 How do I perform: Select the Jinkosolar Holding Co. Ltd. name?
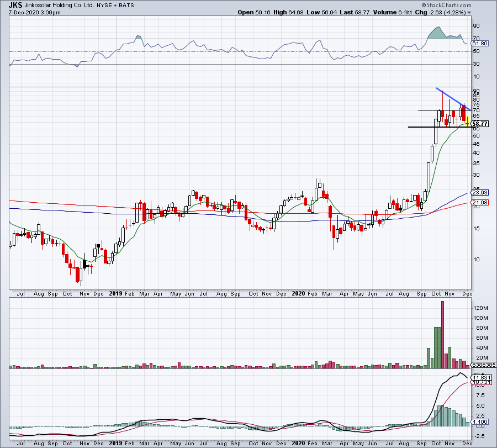pyautogui.click(x=59, y=6)
